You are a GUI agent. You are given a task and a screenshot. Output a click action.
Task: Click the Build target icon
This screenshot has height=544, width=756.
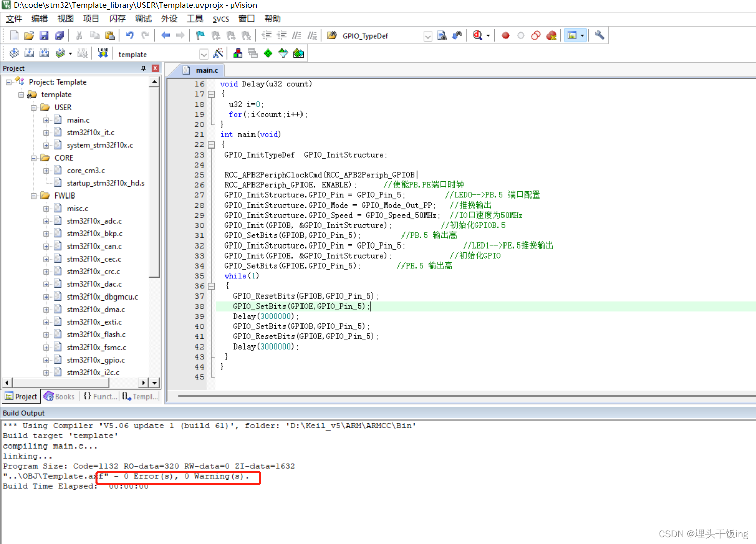tap(29, 53)
